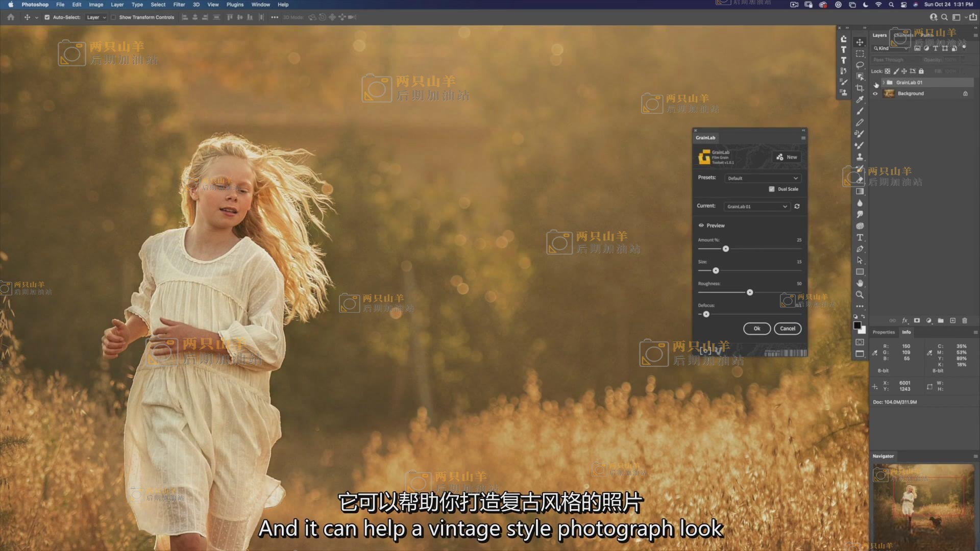Viewport: 980px width, 551px height.
Task: Open the Filter menu
Action: [x=179, y=5]
